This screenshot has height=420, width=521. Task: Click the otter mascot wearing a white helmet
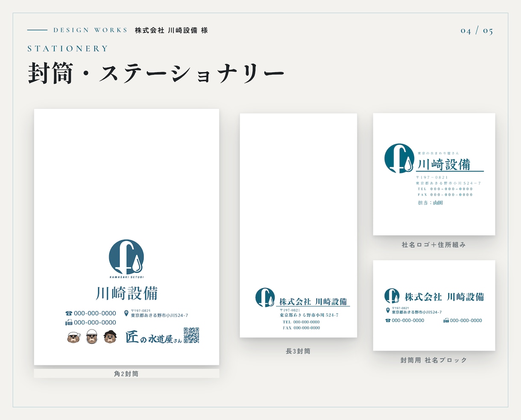pos(92,337)
